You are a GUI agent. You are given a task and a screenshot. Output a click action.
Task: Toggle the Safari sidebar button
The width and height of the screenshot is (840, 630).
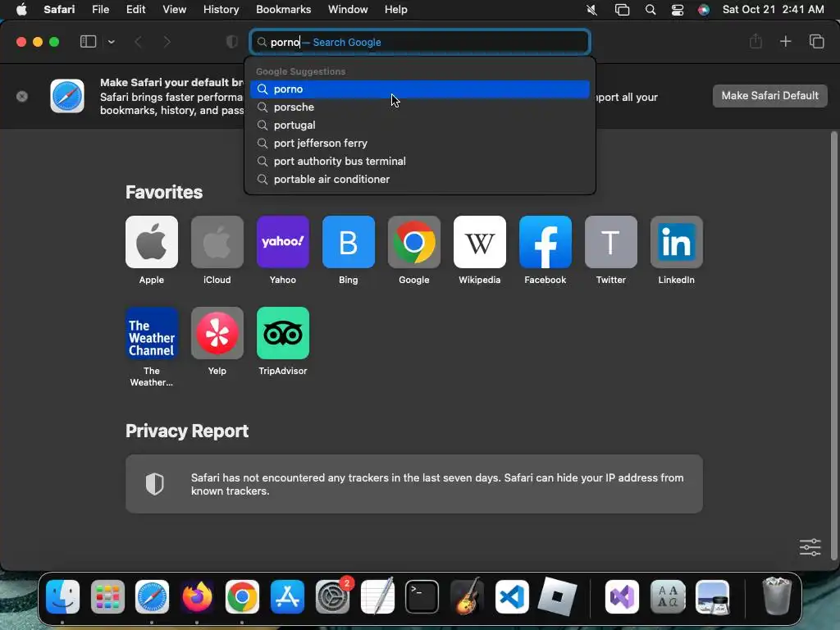88,41
